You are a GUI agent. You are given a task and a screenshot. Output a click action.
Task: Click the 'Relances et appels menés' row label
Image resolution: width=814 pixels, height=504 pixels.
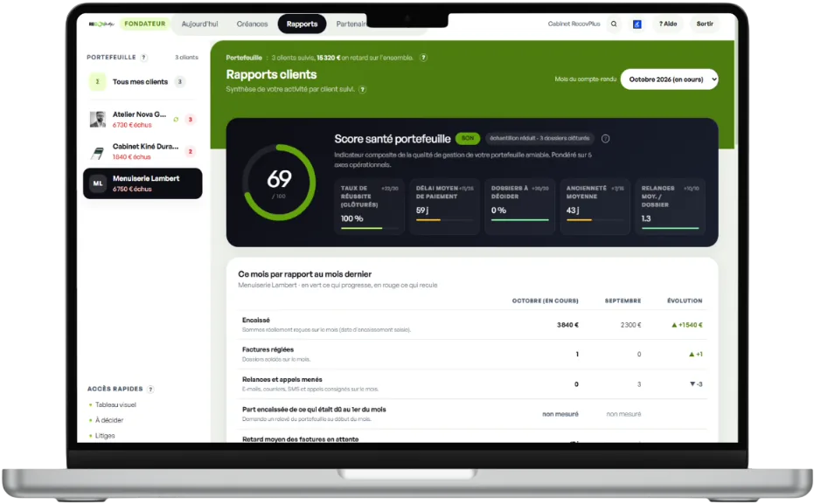tap(282, 380)
